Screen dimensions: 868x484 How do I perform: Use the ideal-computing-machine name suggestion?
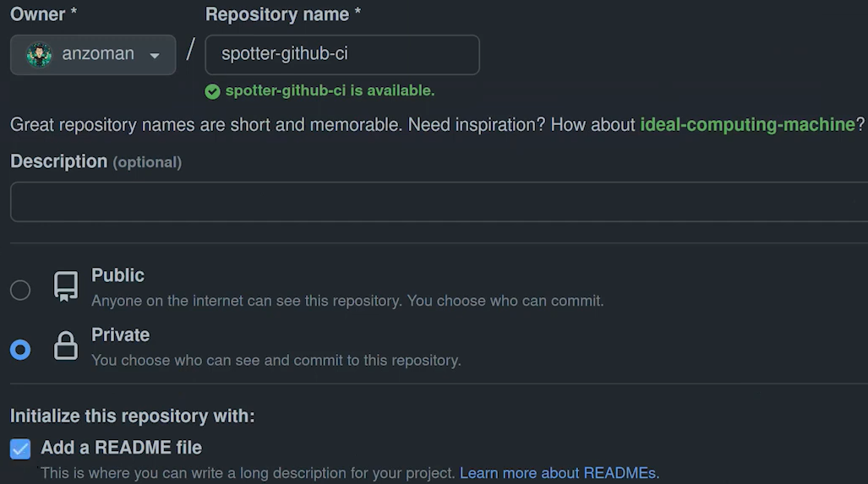tap(747, 125)
